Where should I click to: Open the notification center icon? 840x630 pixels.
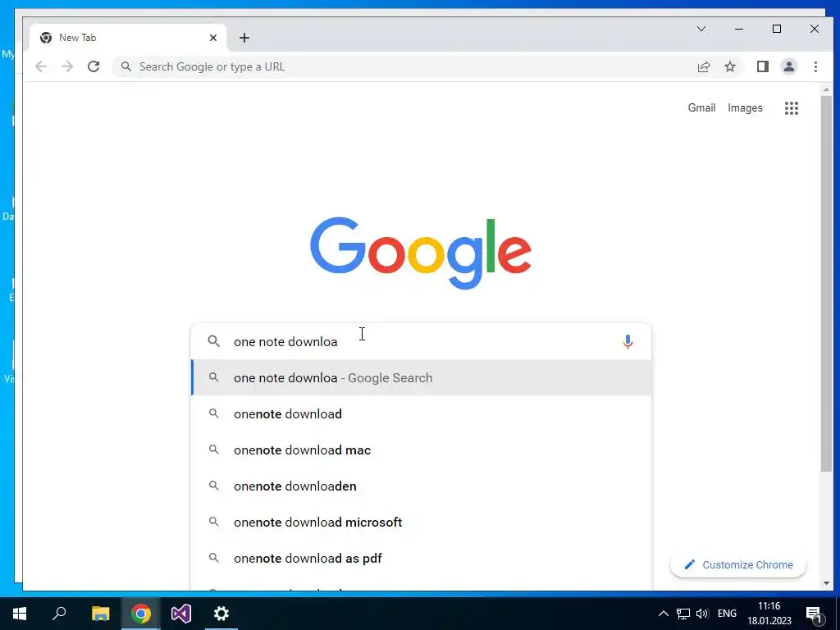pos(814,614)
